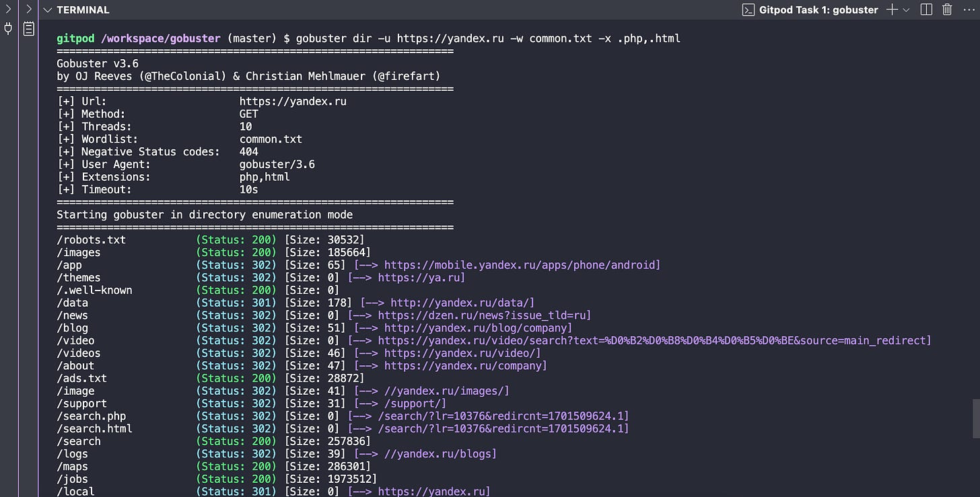This screenshot has height=497, width=980.
Task: Open the launch profile dropdown arrow
Action: pyautogui.click(x=906, y=9)
